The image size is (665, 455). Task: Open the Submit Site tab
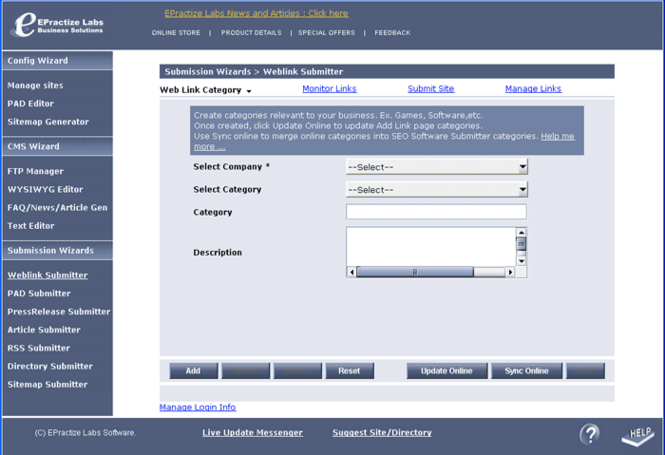click(431, 89)
